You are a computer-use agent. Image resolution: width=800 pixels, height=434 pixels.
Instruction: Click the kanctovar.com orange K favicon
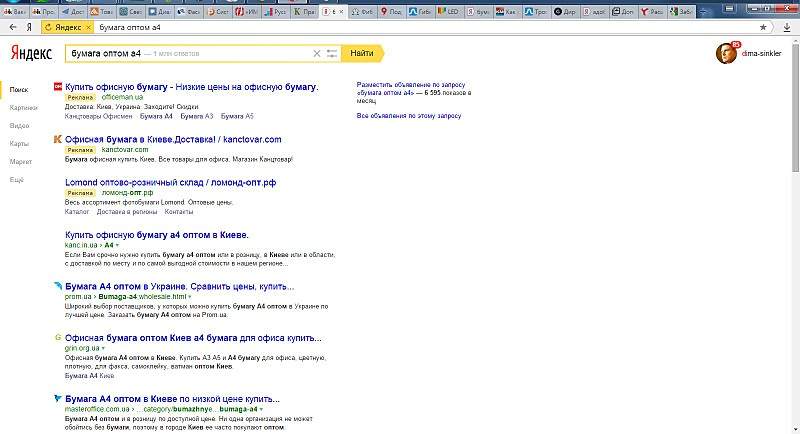(x=58, y=139)
